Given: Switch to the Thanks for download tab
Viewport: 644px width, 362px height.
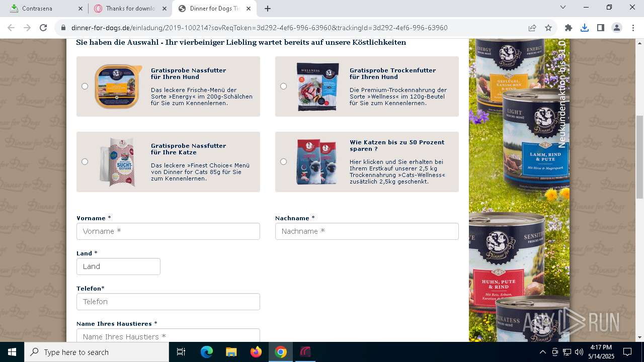Looking at the screenshot, I should [130, 9].
